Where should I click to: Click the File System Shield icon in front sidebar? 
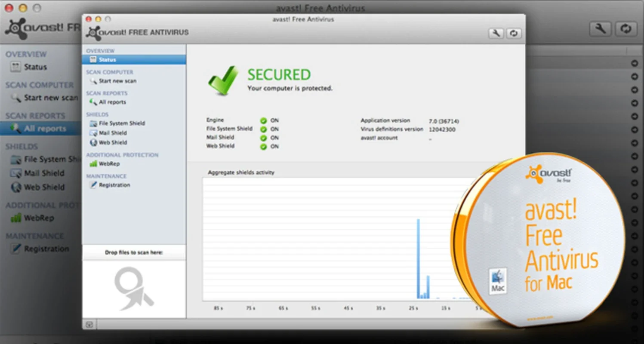coord(93,123)
